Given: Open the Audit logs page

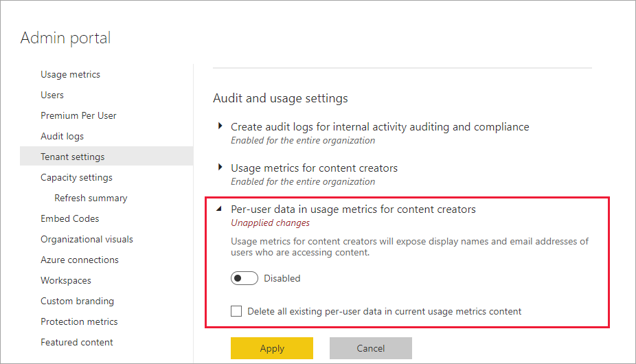Looking at the screenshot, I should 62,136.
